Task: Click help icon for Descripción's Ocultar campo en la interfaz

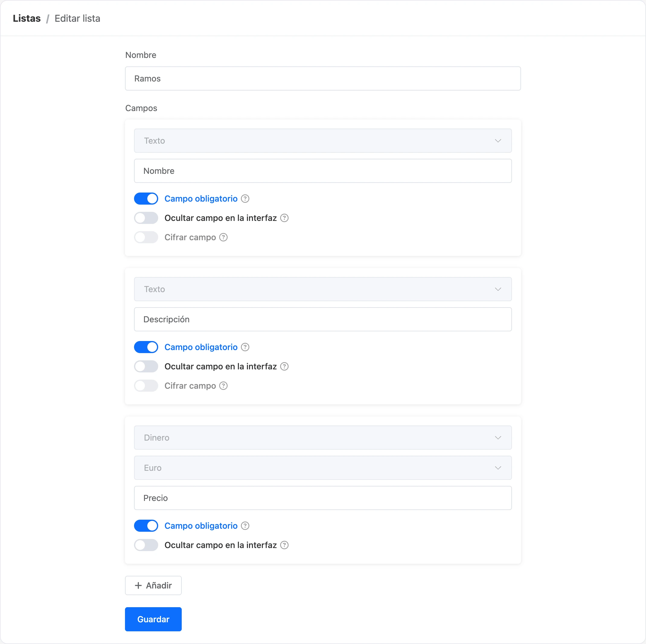Action: (x=284, y=366)
